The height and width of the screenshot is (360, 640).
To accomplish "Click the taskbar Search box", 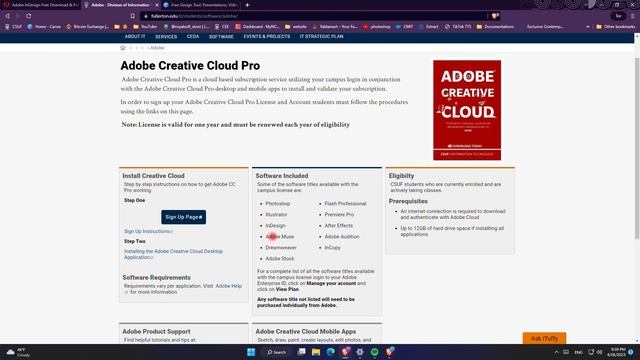I will click(277, 352).
